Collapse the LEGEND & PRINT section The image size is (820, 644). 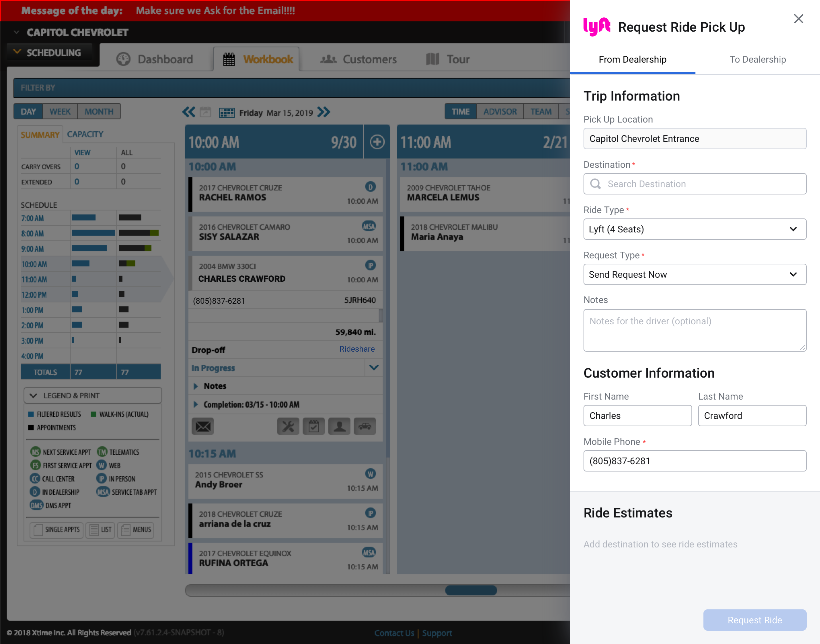[x=93, y=396]
